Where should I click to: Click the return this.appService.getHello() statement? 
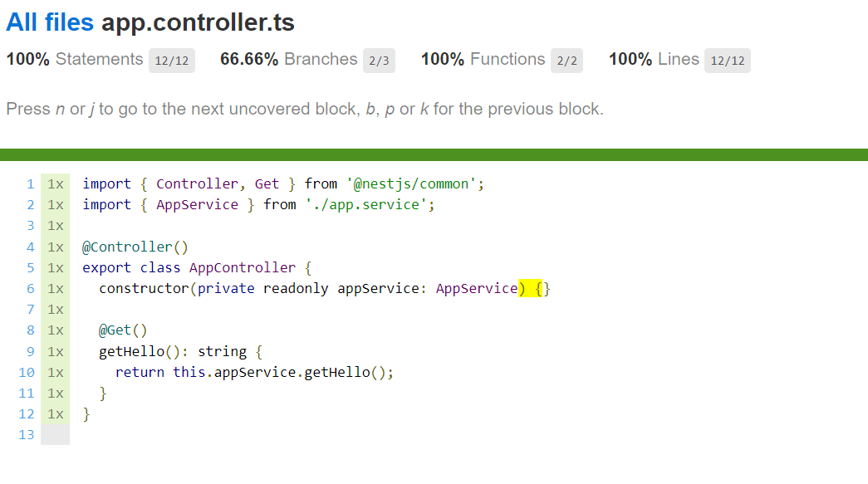pos(254,372)
